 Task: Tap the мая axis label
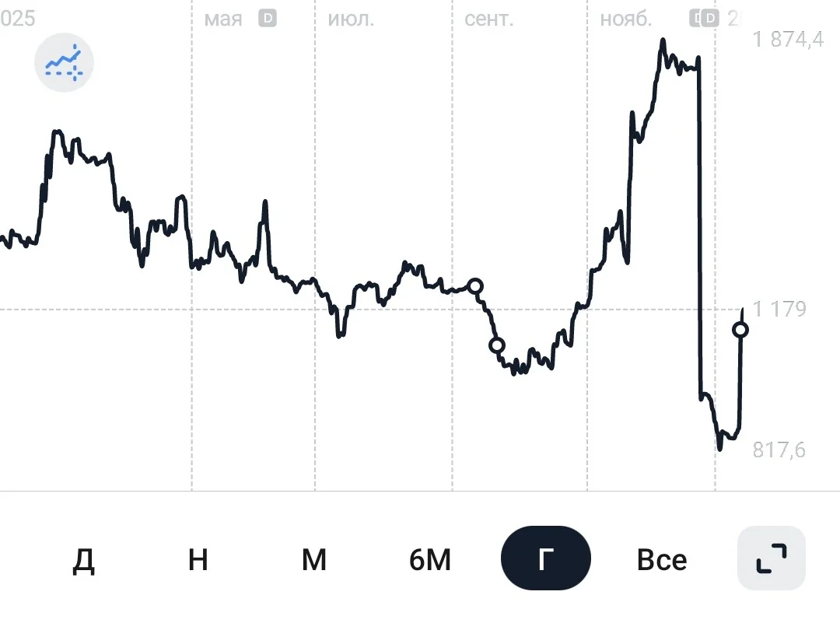(x=223, y=19)
